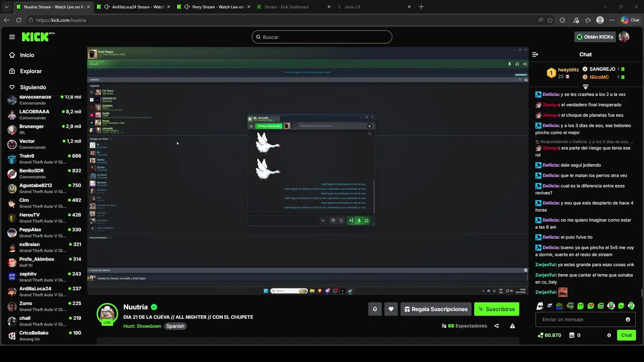Switch to Perry Stream browser tab
This screenshot has width=644, height=362.
pos(214,7)
